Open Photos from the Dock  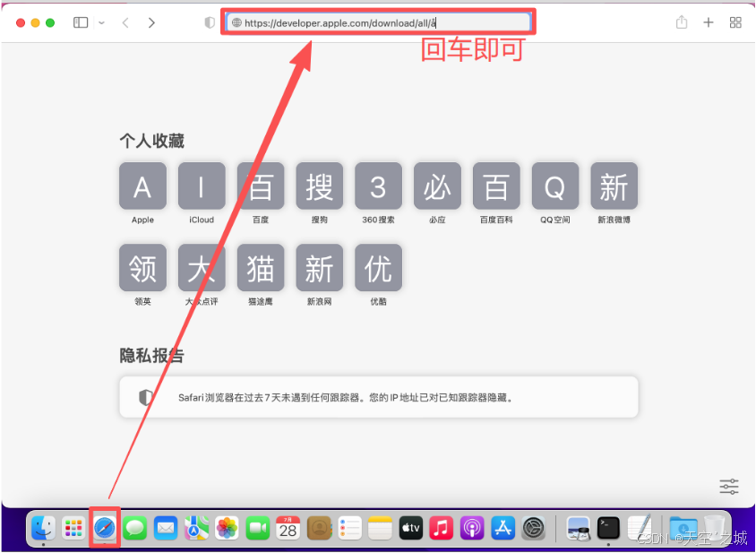227,528
